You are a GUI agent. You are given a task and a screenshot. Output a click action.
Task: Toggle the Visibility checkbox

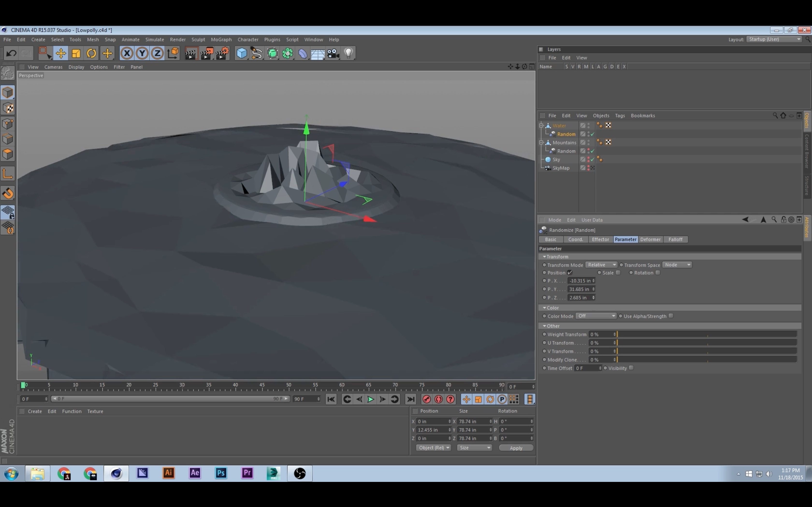tap(631, 368)
